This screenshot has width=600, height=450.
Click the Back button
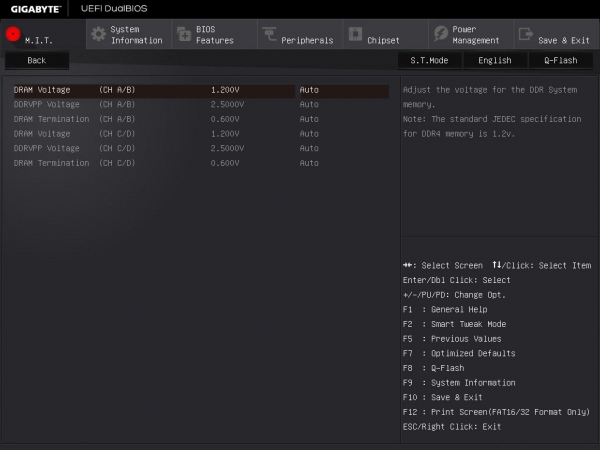coord(37,60)
